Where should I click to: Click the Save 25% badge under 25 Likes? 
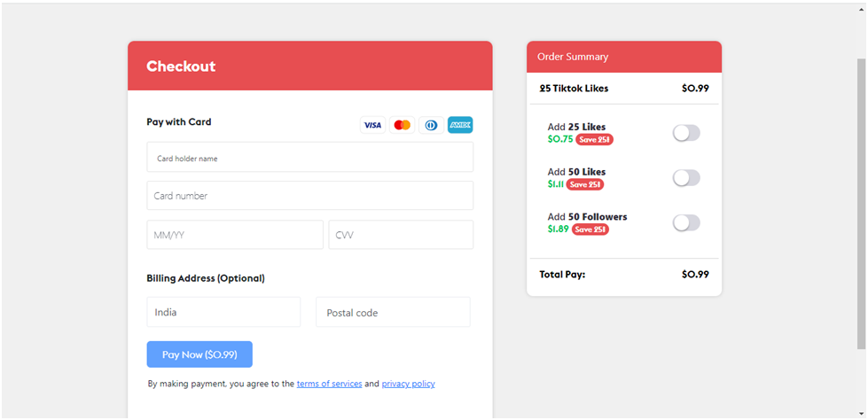(x=595, y=139)
